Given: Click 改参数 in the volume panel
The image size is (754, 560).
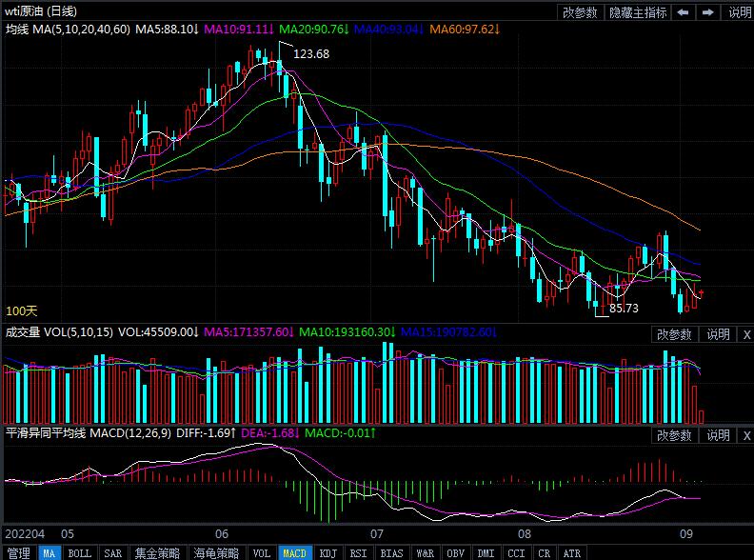Looking at the screenshot, I should 674,333.
